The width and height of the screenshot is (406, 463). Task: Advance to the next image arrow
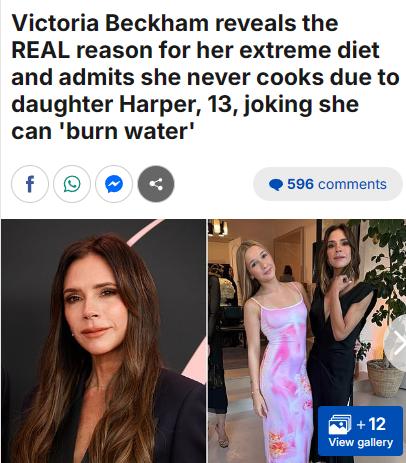[x=397, y=343]
